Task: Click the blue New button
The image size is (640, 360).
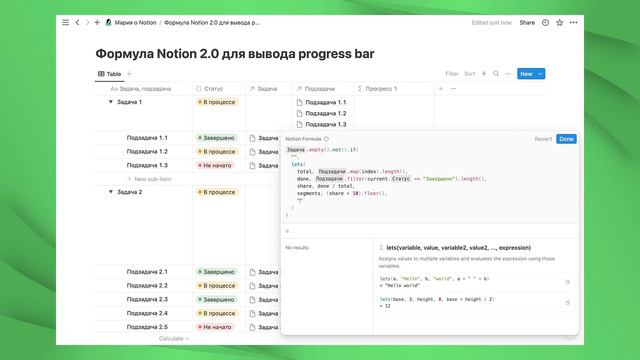Action: [x=526, y=74]
